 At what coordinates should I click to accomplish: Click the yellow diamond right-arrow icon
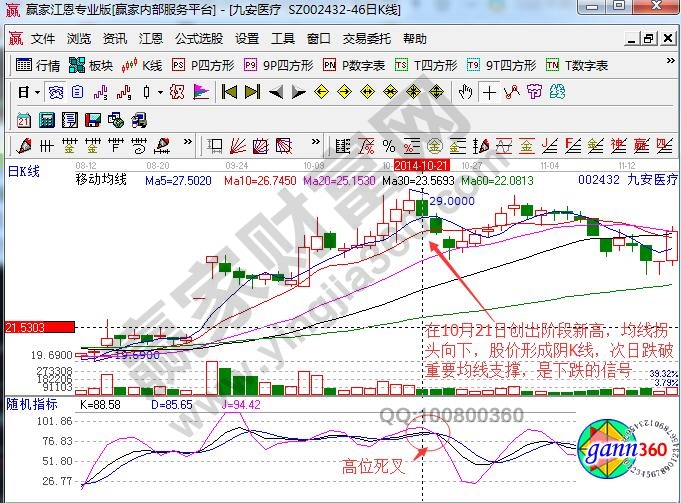pyautogui.click(x=344, y=93)
